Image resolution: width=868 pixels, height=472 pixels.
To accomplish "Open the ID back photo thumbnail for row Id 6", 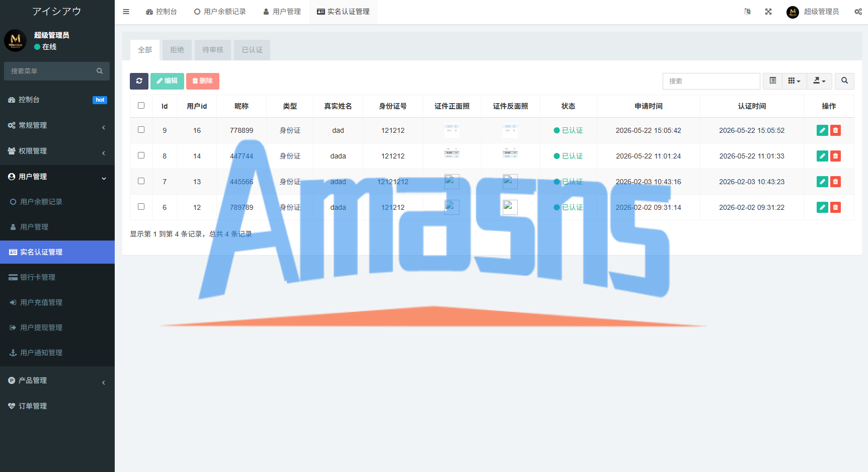I will point(510,207).
